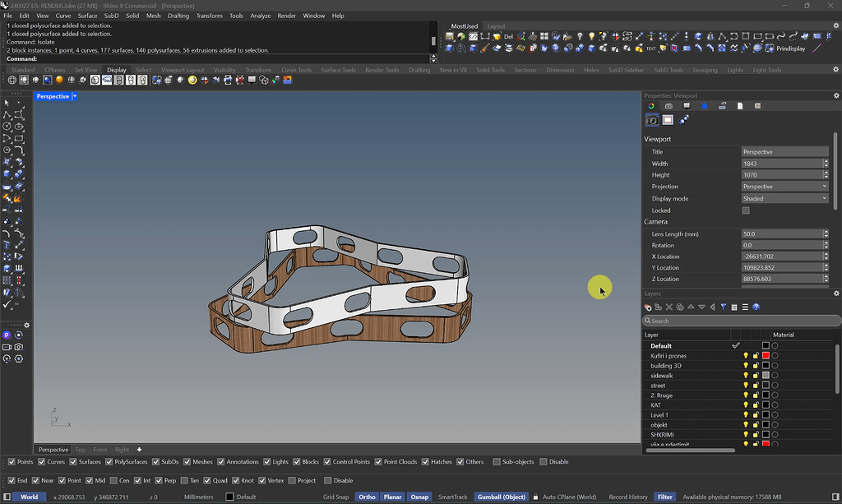Open the layer filter funnel icon
Screen dimensions: 842x504
pos(723,307)
